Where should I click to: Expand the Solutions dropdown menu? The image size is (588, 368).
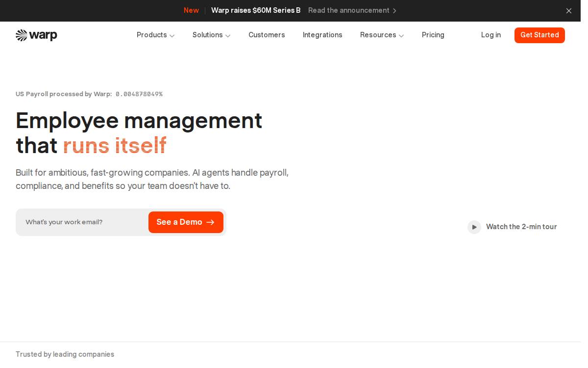tap(211, 35)
